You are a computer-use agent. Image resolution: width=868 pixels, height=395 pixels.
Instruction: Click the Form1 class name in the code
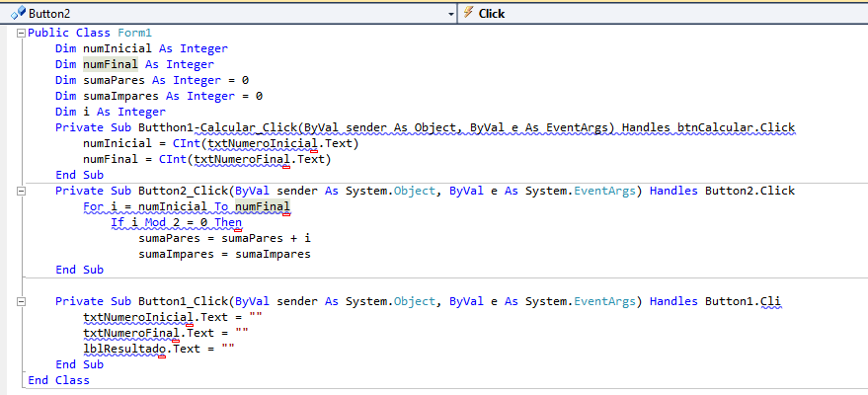134,33
